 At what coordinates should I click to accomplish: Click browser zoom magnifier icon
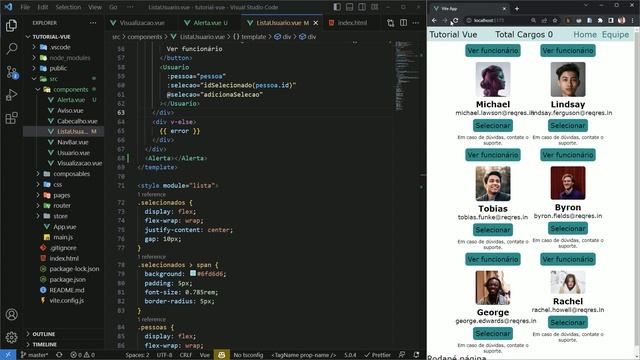click(533, 20)
